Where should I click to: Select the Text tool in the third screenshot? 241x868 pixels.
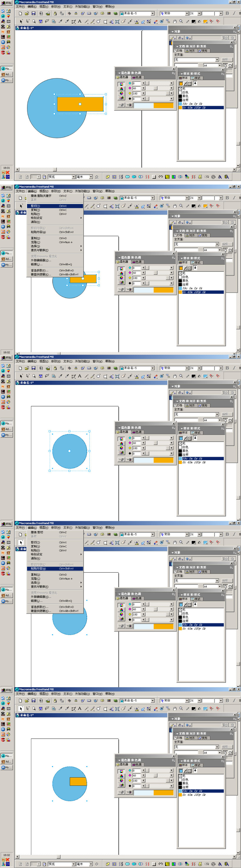point(80,376)
